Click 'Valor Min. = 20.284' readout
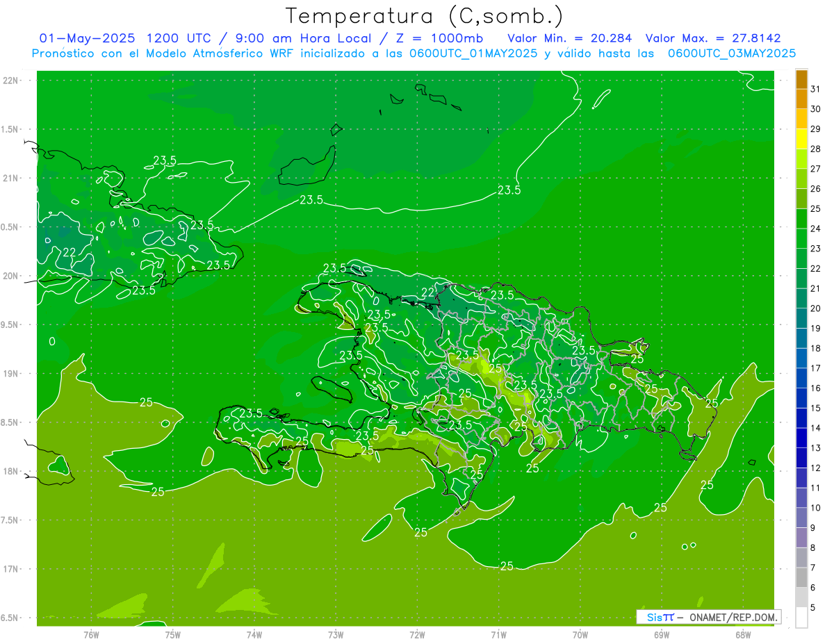 570,38
